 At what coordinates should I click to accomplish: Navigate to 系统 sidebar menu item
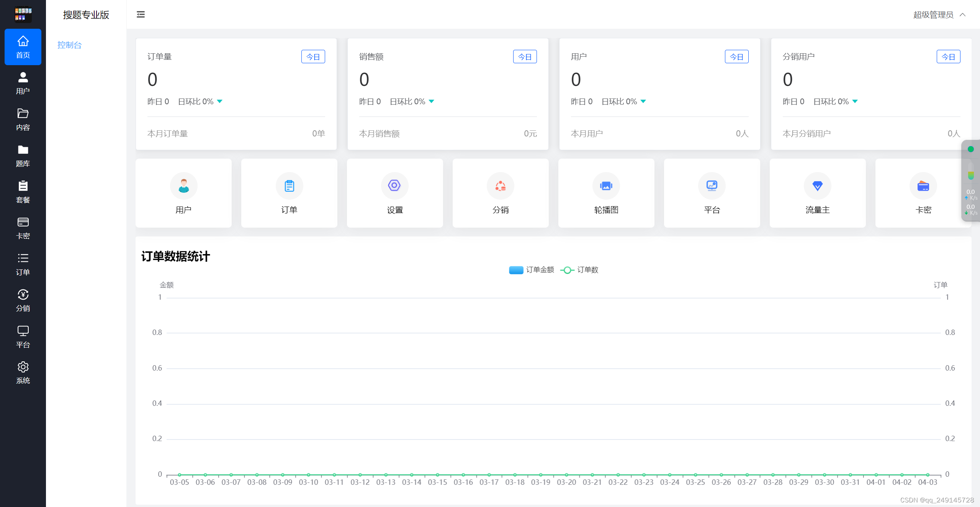pyautogui.click(x=23, y=373)
